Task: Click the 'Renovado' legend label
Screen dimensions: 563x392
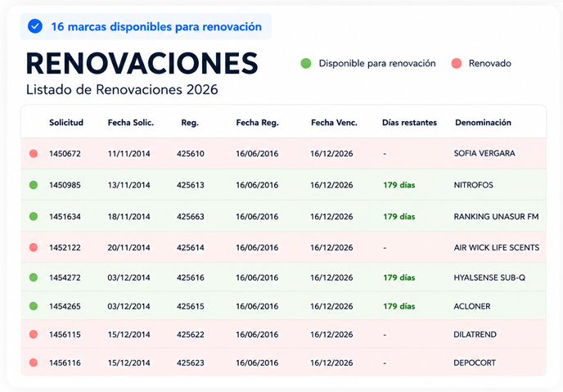Action: tap(489, 64)
